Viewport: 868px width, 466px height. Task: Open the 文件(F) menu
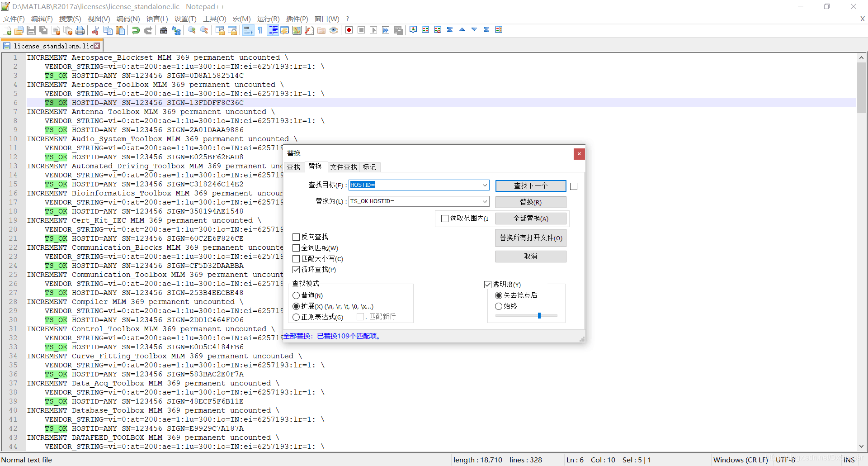coord(14,19)
